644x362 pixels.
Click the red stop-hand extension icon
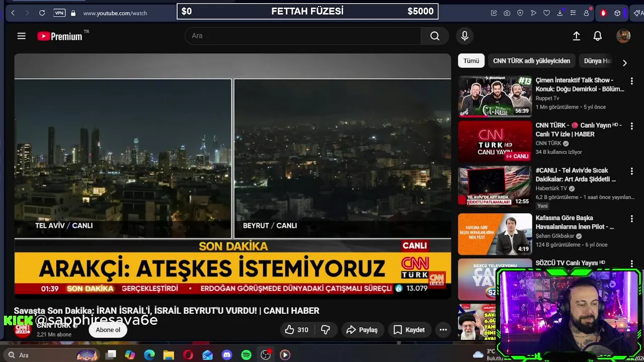coord(603,13)
